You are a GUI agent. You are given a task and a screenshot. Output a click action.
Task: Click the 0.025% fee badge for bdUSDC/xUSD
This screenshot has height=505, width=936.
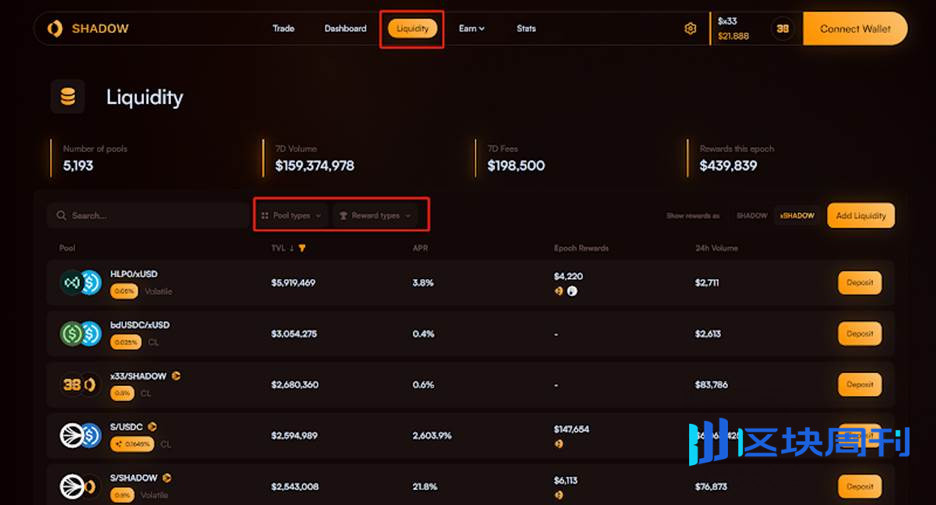[x=126, y=342]
